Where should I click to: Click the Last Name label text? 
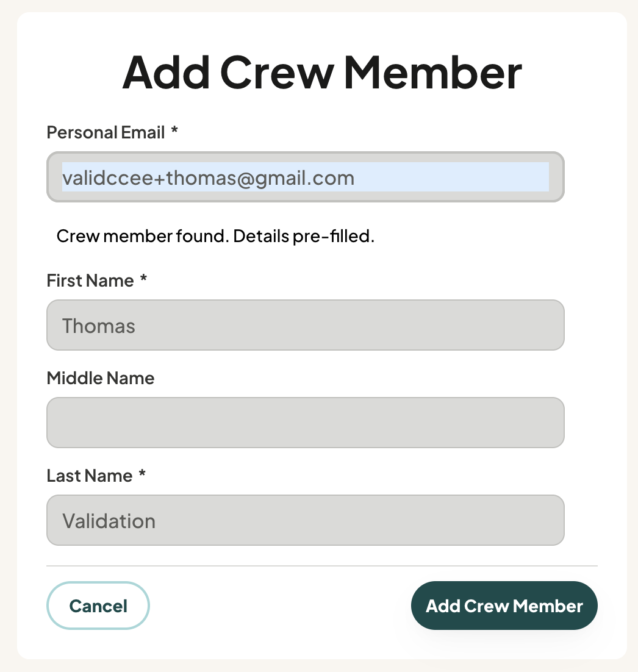tap(89, 476)
